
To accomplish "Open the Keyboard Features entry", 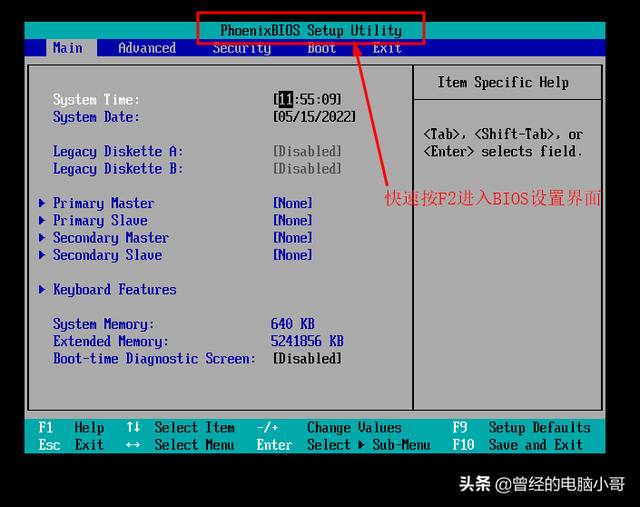I will 115,290.
